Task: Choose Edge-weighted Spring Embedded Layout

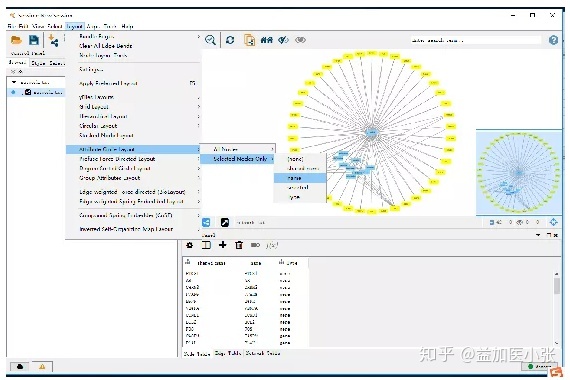Action: click(x=132, y=201)
